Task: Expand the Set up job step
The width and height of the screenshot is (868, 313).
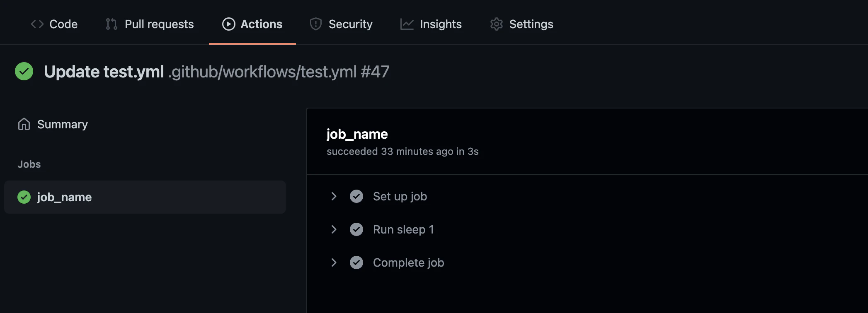Action: [x=334, y=196]
